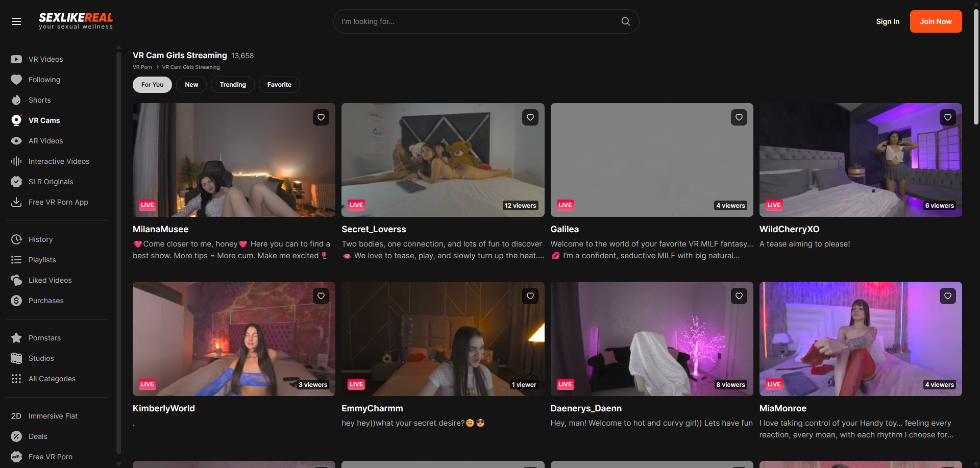Image resolution: width=980 pixels, height=468 pixels.
Task: Switch to the New streams tab
Action: coord(191,85)
